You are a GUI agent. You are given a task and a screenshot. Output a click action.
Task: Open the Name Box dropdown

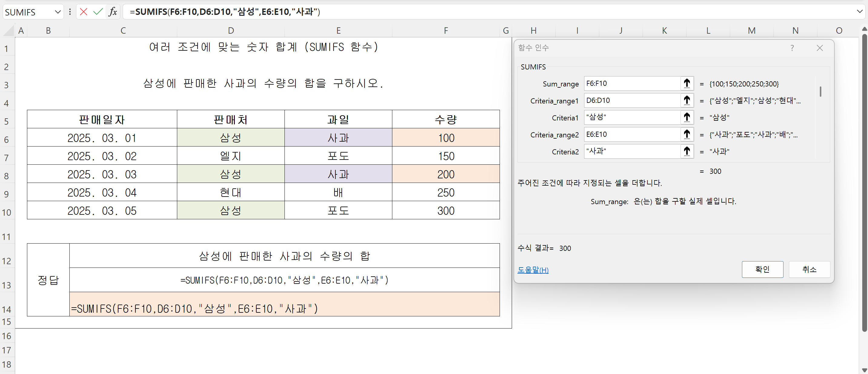58,12
